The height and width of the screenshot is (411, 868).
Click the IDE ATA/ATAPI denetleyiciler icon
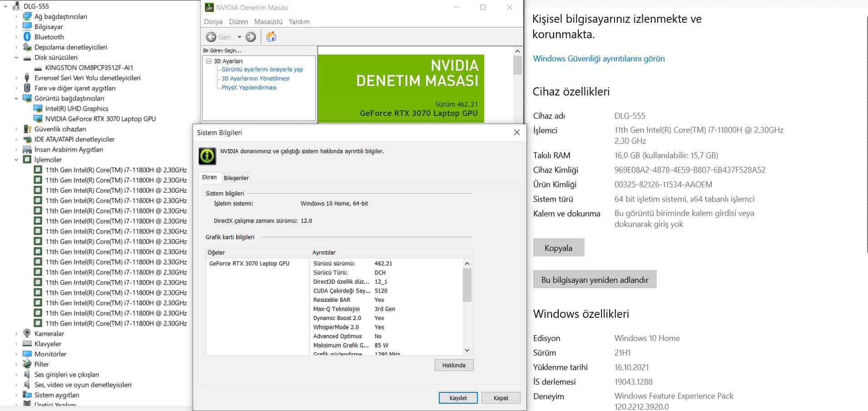click(27, 139)
